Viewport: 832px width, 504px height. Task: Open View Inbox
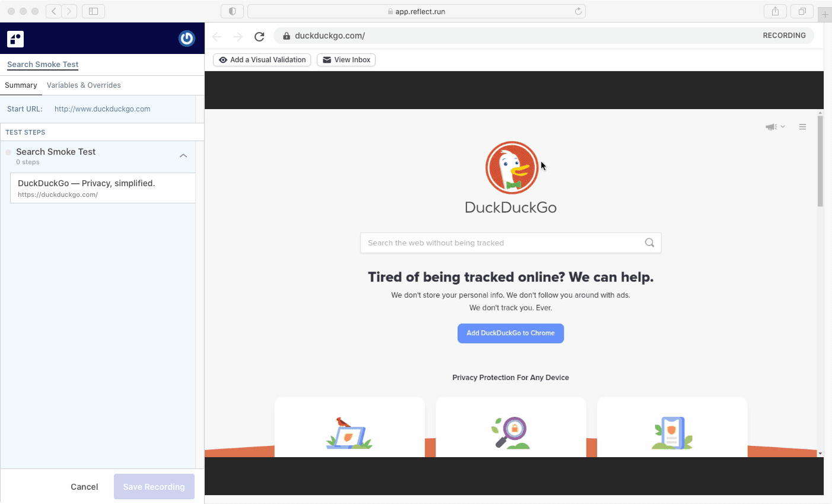(x=346, y=60)
